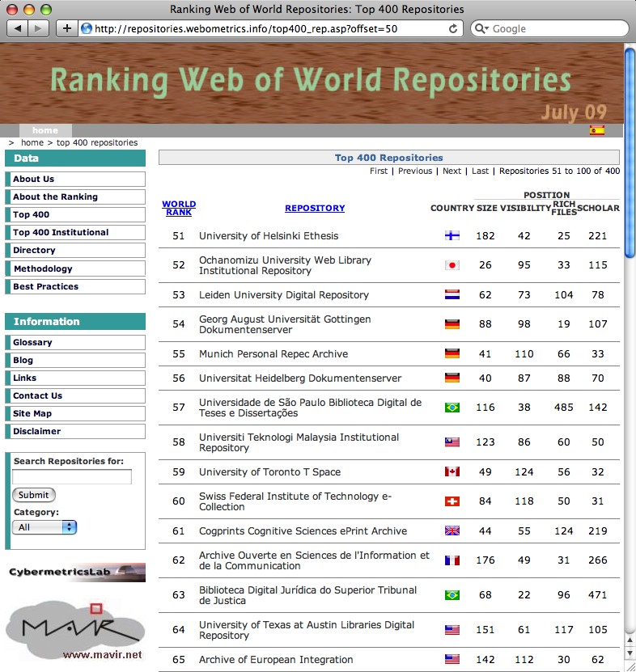Click Germany flag for Georg August Göttingen
This screenshot has width=636, height=672.
pyautogui.click(x=452, y=324)
